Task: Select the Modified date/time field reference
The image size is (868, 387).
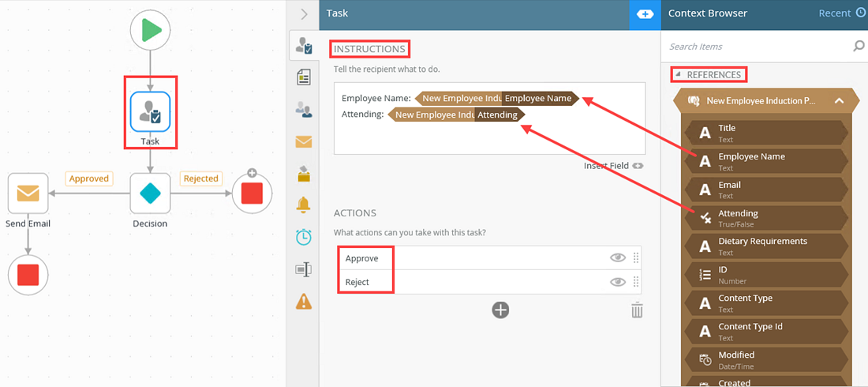Action: (x=765, y=359)
